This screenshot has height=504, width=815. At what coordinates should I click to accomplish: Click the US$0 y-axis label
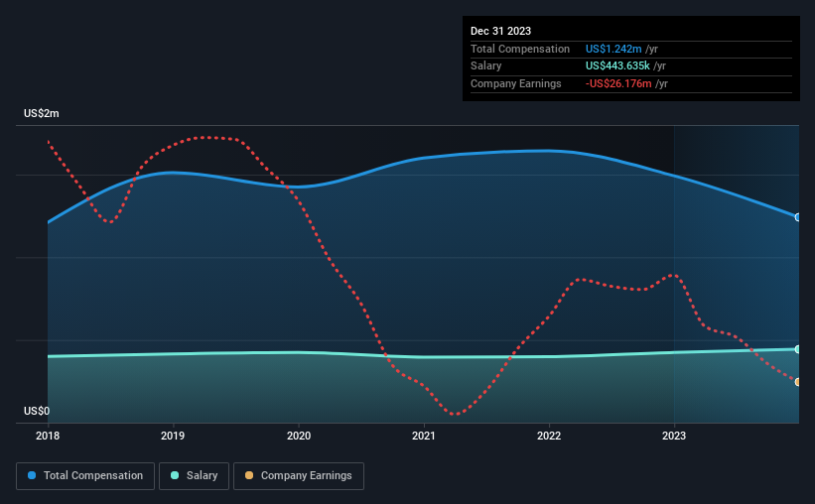point(37,411)
